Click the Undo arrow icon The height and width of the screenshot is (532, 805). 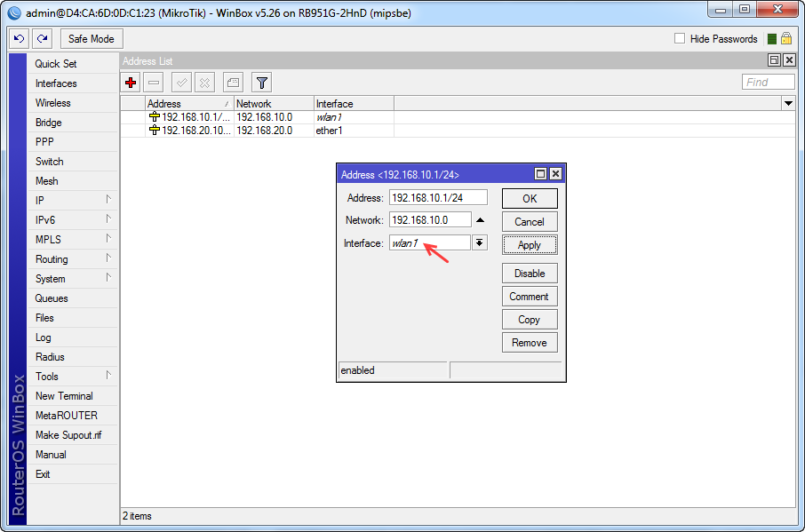click(20, 38)
